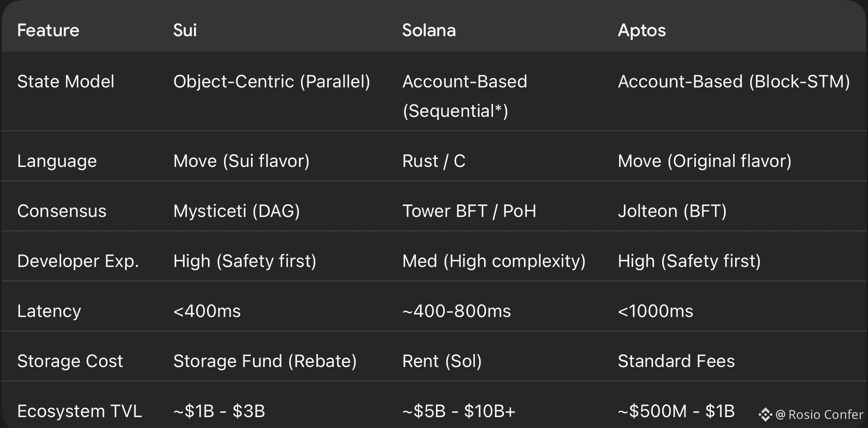Click the Object-Centric (Parallel) cell
Screen dimensions: 868x428
tap(272, 82)
